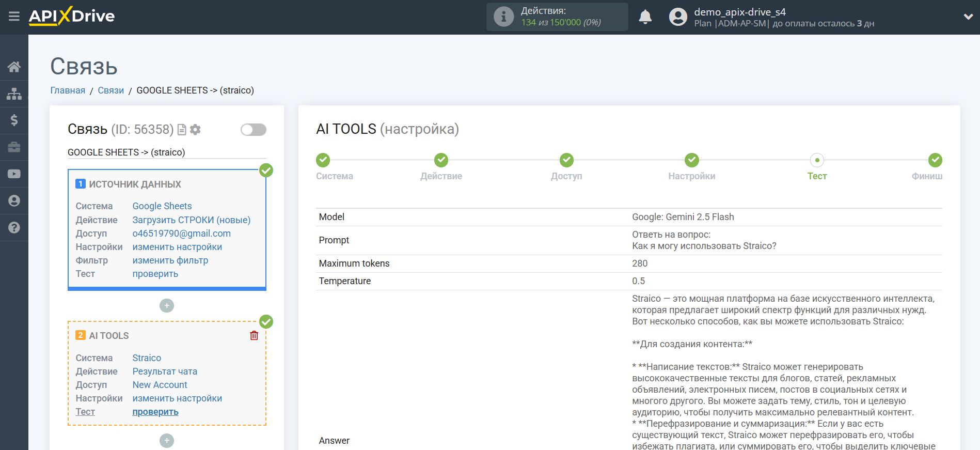
Task: Add a block below AI TOOLS
Action: click(167, 441)
